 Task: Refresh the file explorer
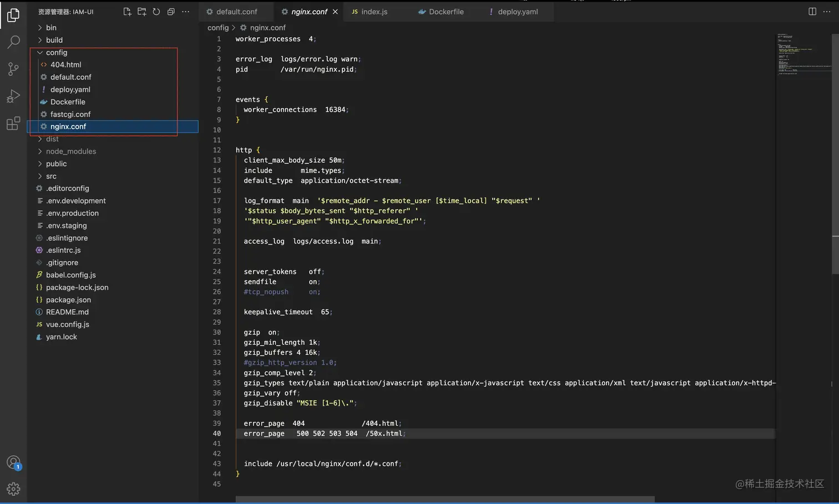click(x=156, y=12)
